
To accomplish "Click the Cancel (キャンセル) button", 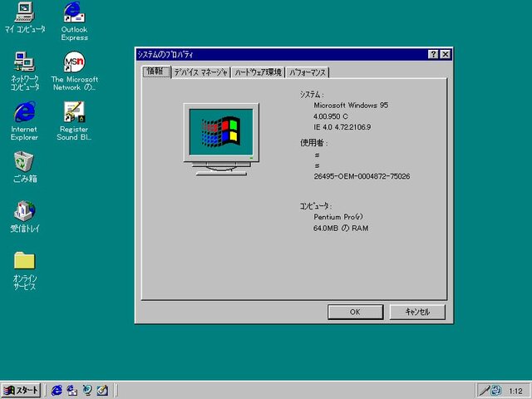I will (x=417, y=312).
